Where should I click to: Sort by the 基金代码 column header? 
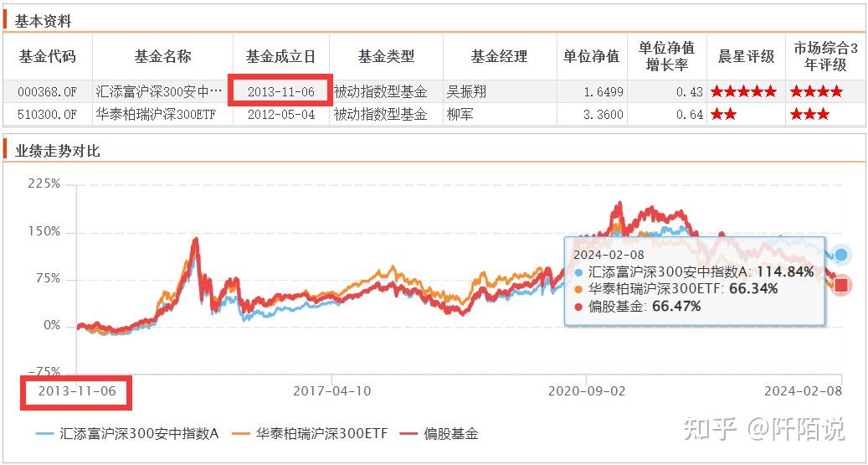click(x=48, y=56)
